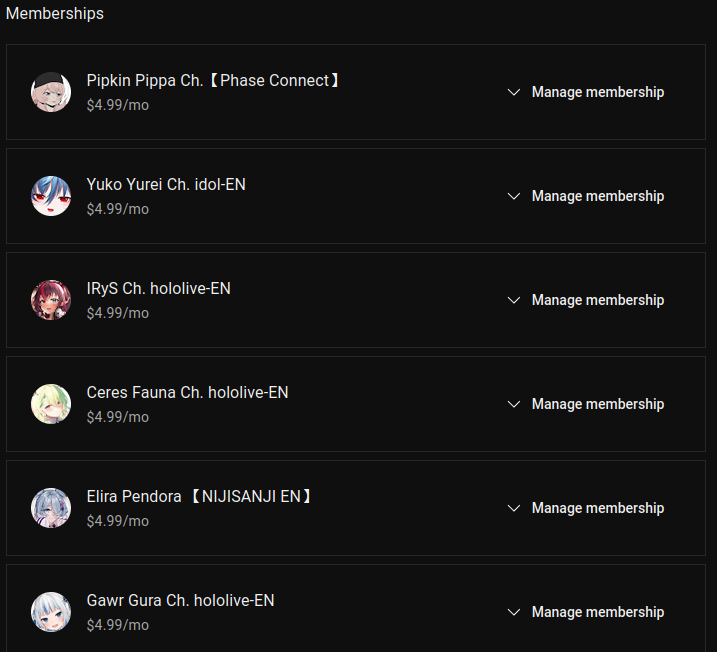Viewport: 717px width, 652px height.
Task: Click Manage membership for IRyS
Action: coord(598,300)
